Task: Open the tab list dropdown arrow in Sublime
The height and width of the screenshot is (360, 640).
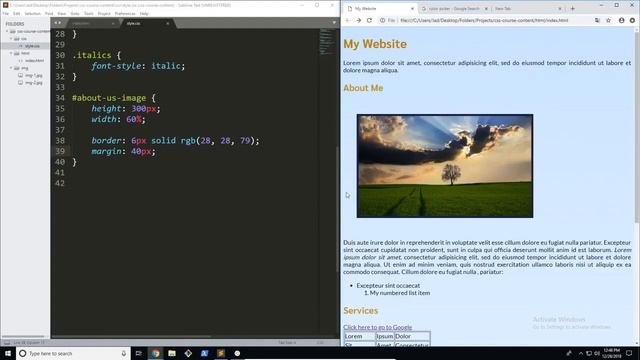Action: pyautogui.click(x=334, y=23)
